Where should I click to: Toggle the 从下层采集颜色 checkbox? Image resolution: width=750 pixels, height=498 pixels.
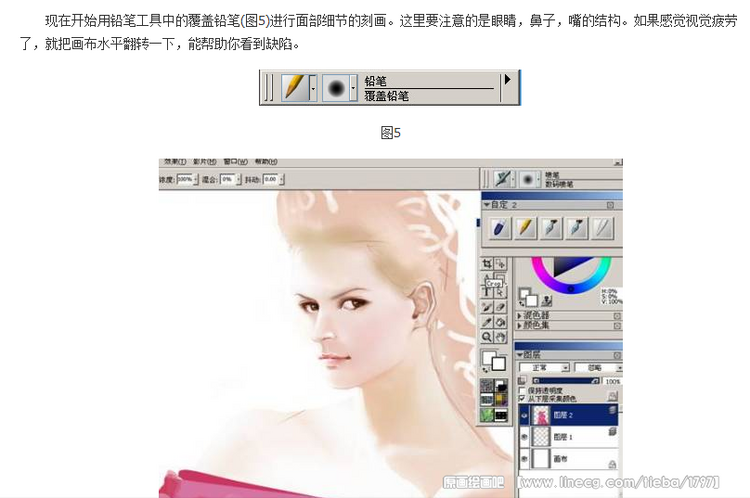click(522, 398)
